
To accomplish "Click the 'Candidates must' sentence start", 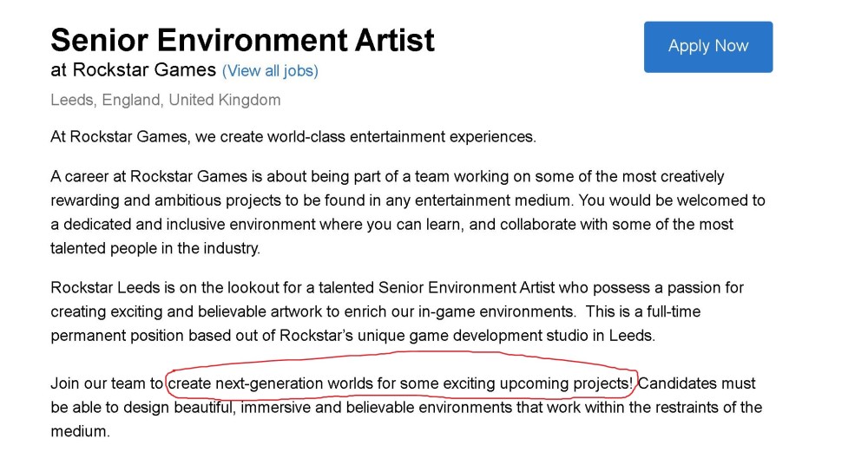I will [697, 383].
